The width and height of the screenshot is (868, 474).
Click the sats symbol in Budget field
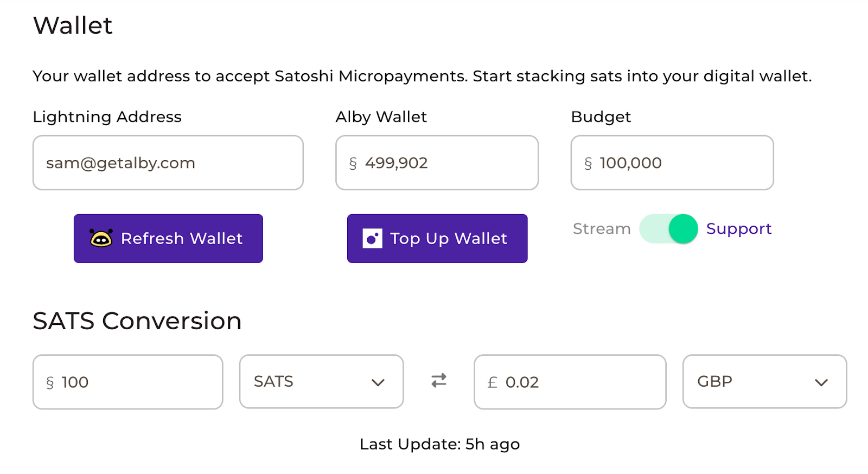click(588, 163)
